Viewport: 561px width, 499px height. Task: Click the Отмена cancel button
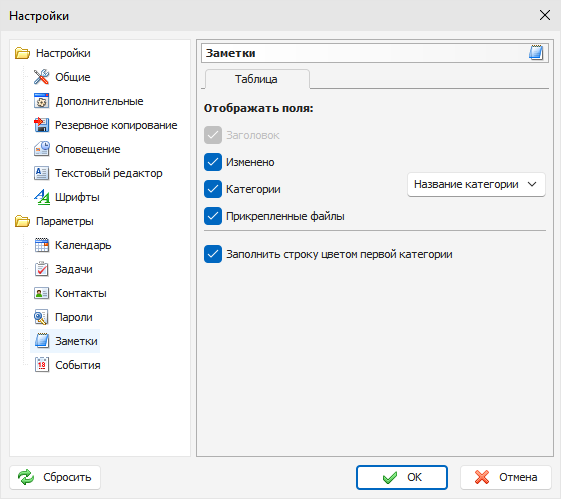click(x=506, y=477)
